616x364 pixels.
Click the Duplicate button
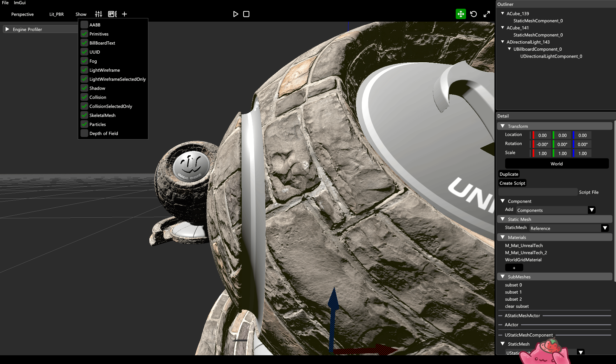click(x=509, y=174)
